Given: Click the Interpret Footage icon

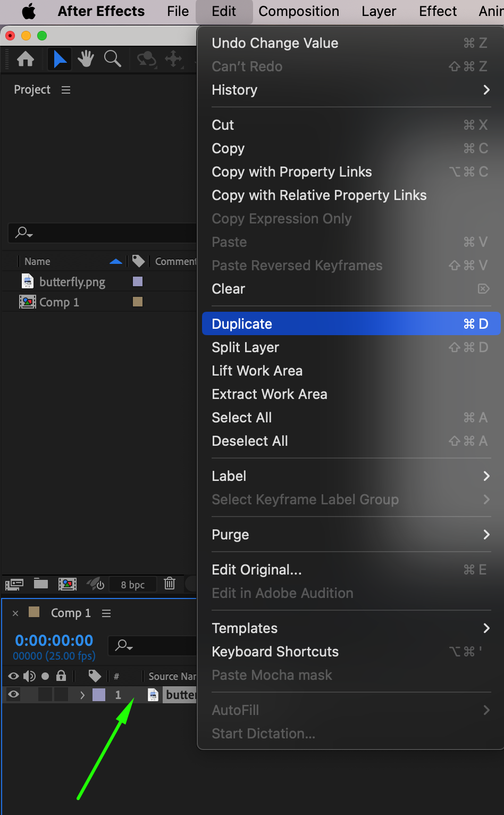Looking at the screenshot, I should pos(14,584).
